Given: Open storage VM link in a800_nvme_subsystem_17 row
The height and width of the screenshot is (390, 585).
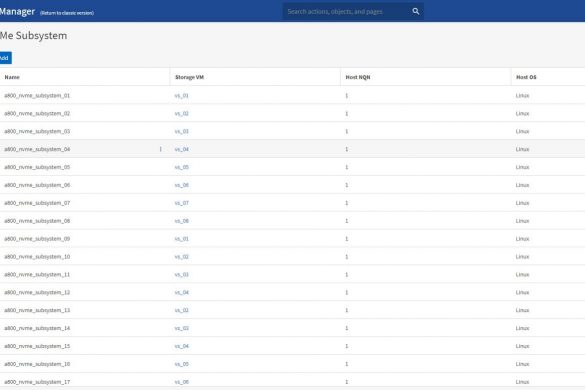Looking at the screenshot, I should point(182,382).
